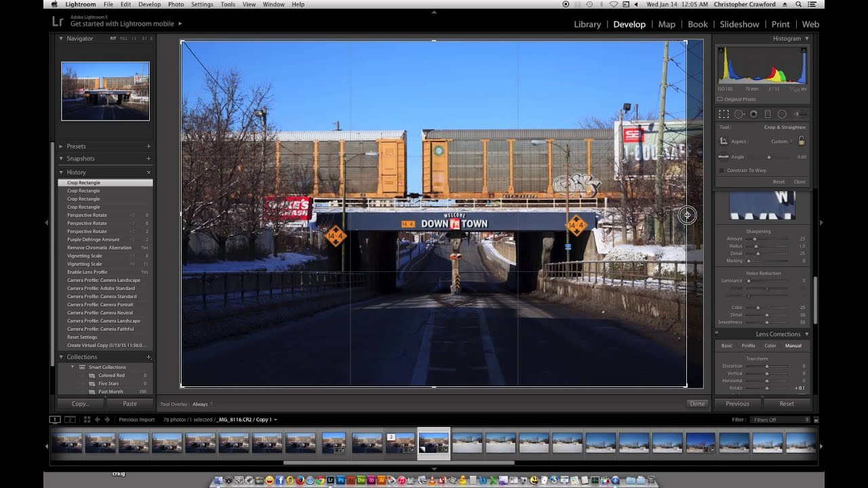
Task: Switch to the Print module
Action: 781,24
